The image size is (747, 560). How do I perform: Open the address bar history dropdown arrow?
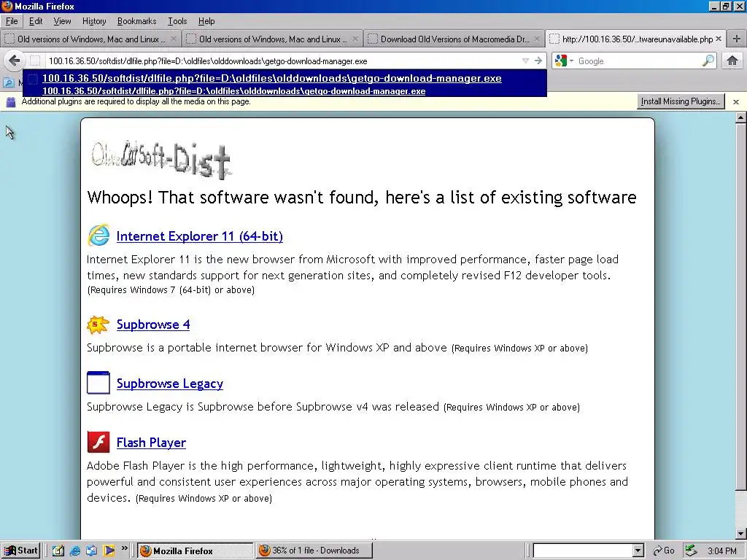tap(525, 61)
